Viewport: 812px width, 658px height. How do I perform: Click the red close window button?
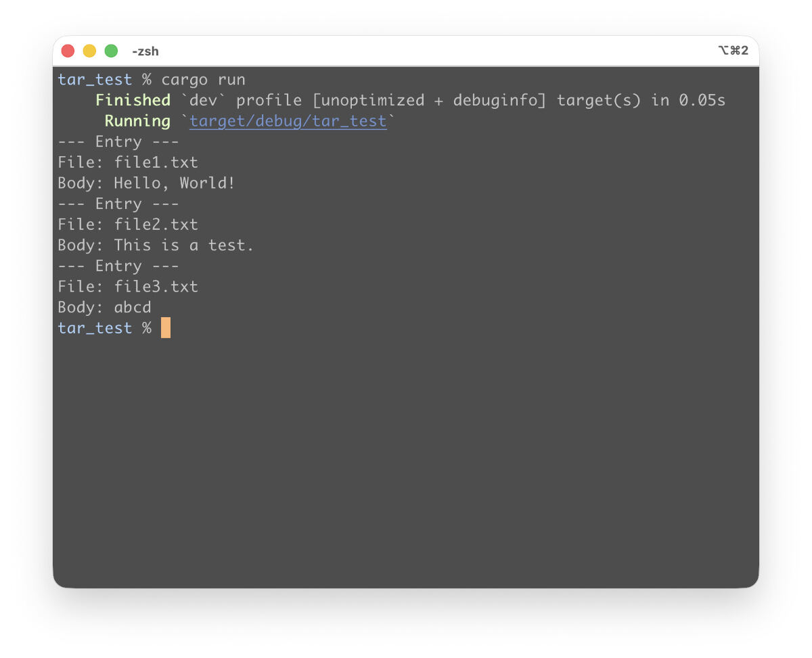(x=68, y=51)
